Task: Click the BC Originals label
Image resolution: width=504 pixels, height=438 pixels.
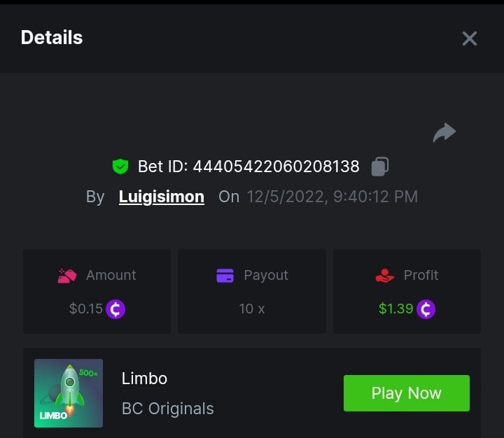Action: pyautogui.click(x=168, y=408)
